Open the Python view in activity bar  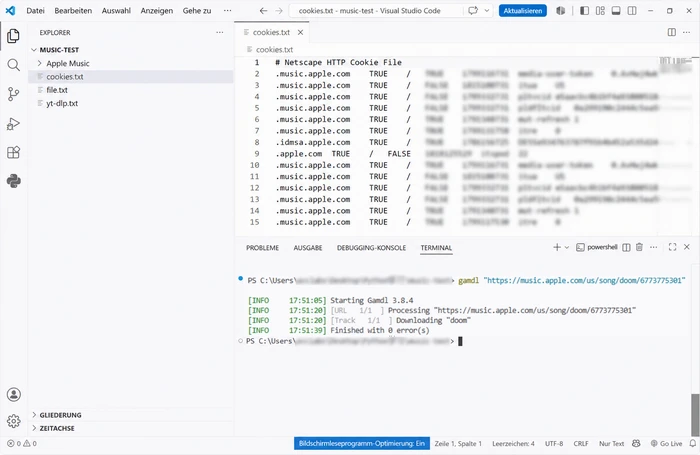click(13, 181)
